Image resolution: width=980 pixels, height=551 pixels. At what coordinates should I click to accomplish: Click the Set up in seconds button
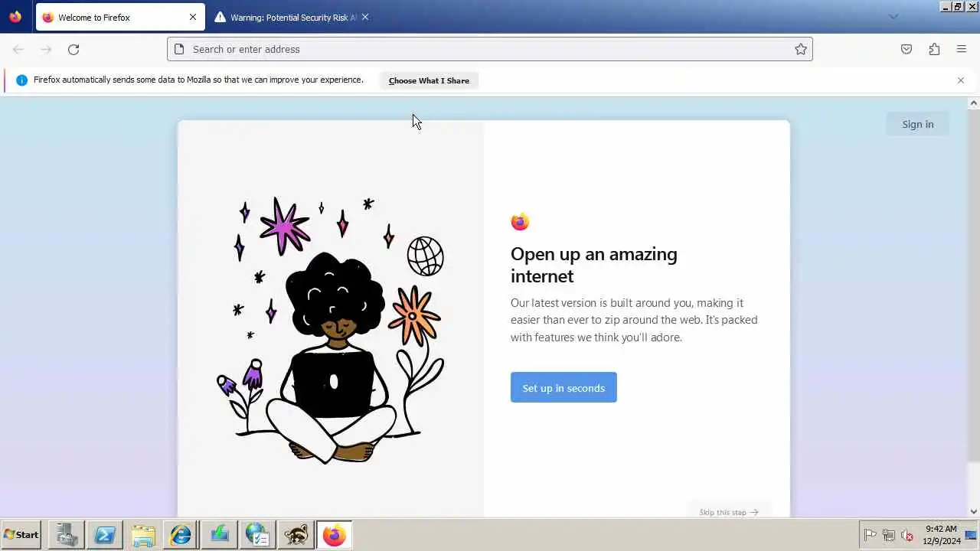(x=563, y=388)
